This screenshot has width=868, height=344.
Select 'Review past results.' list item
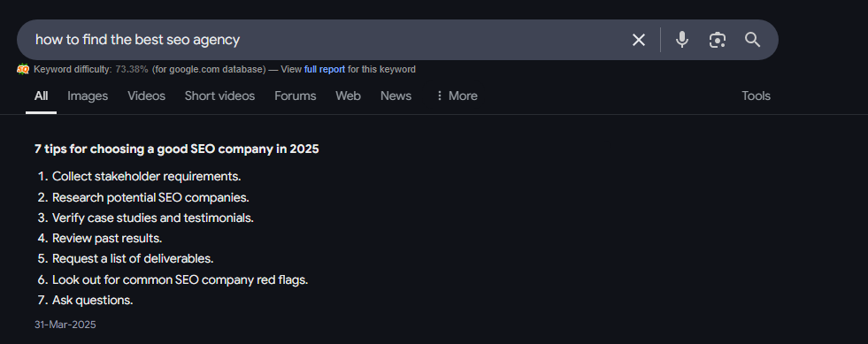coord(107,239)
